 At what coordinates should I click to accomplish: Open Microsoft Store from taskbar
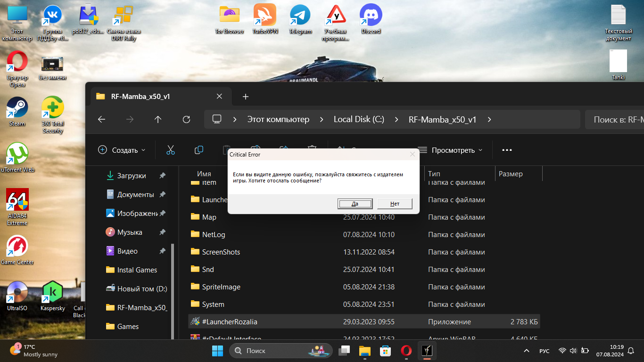[x=385, y=350]
